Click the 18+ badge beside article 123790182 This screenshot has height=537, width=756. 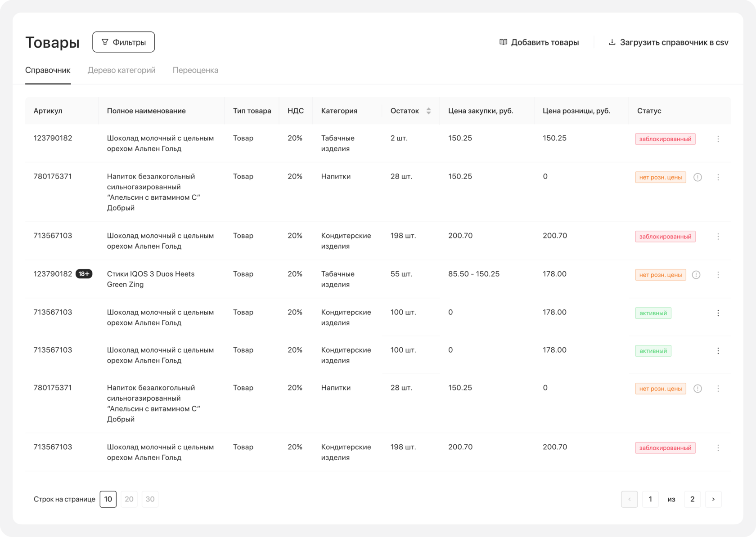[84, 274]
